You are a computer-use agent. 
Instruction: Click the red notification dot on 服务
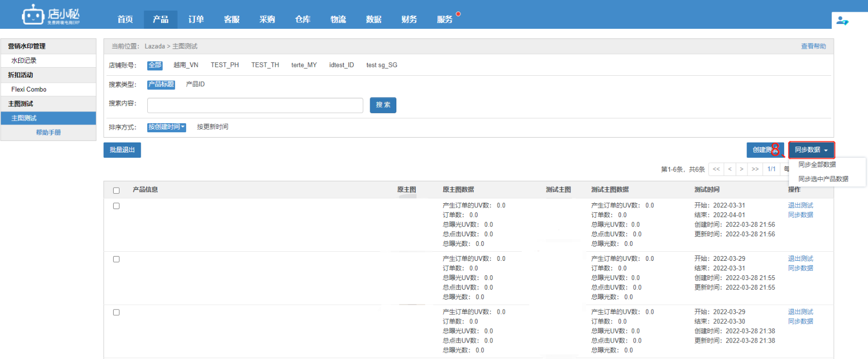458,14
